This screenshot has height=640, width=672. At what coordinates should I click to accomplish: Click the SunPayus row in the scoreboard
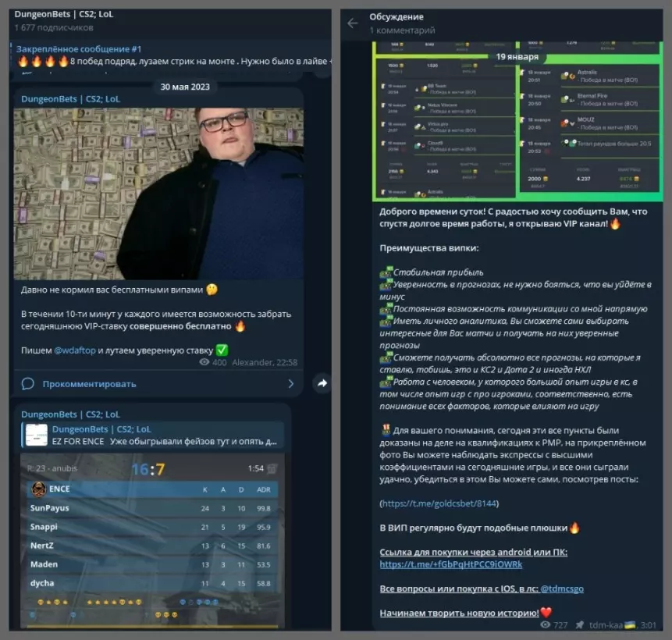click(152, 508)
